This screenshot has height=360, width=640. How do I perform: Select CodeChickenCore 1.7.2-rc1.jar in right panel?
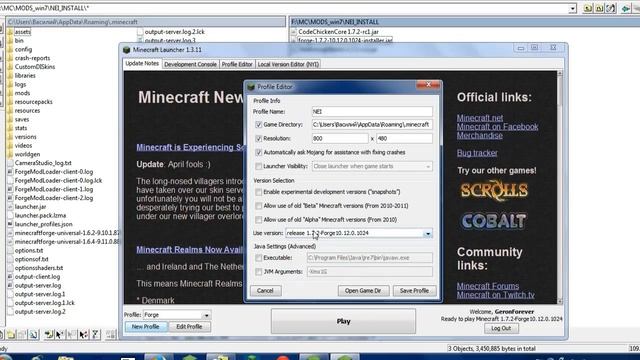[x=338, y=31]
